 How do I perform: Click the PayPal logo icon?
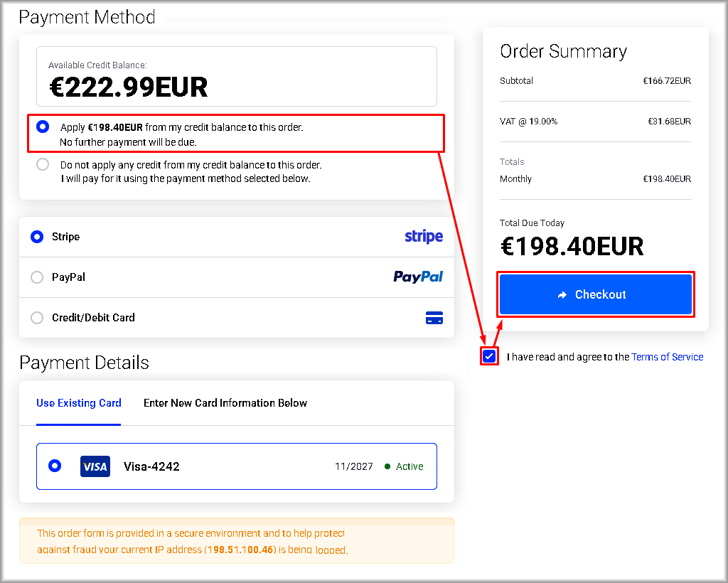click(x=418, y=277)
